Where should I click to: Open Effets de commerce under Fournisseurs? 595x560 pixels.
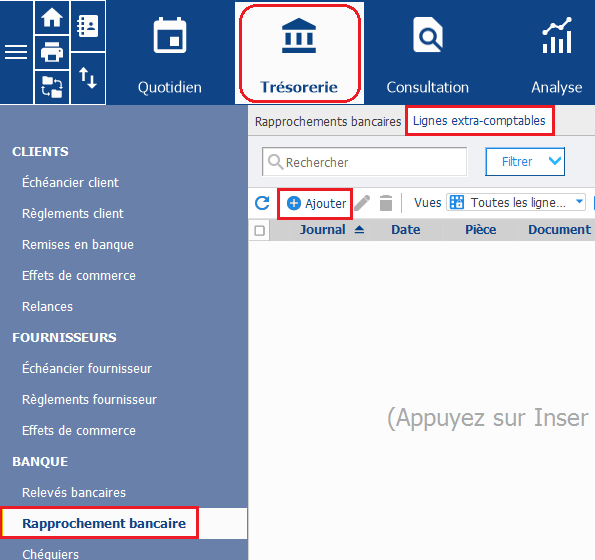79,431
